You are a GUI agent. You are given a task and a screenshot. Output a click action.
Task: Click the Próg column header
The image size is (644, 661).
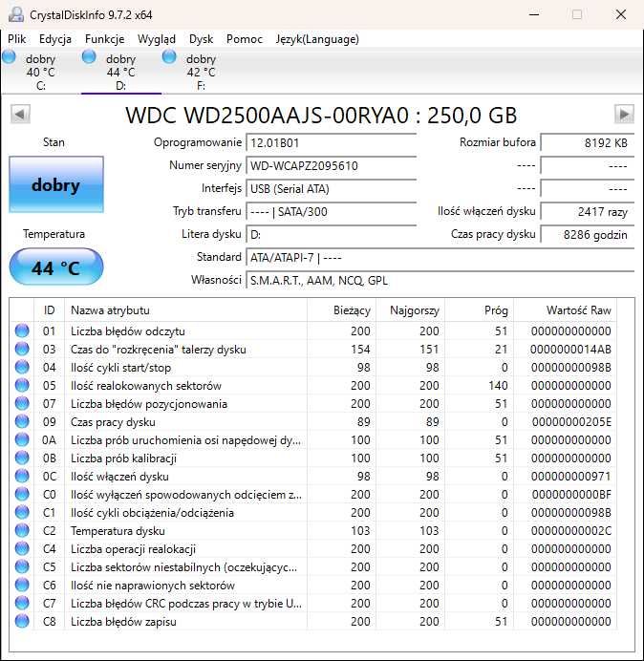click(479, 310)
